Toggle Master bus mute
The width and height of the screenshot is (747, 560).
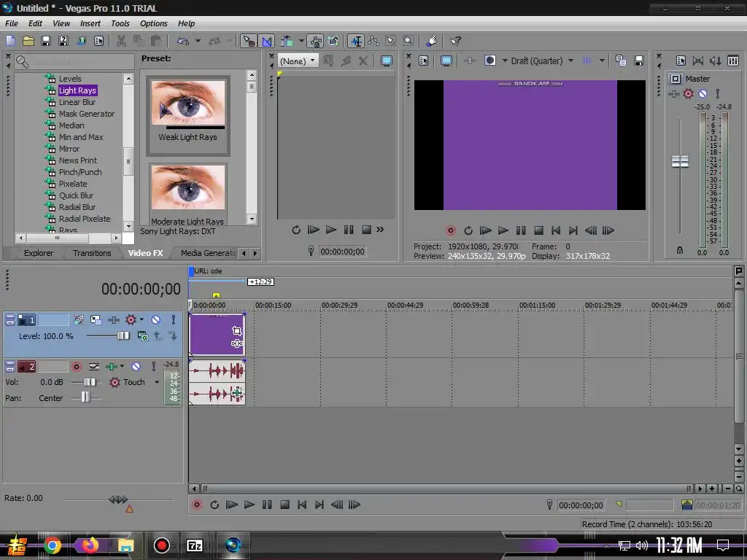pos(703,94)
